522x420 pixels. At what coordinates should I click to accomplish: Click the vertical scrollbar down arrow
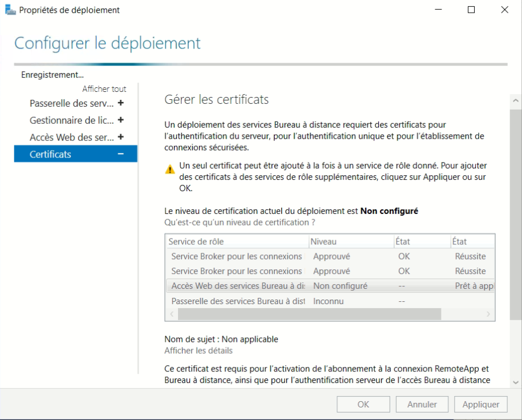516,382
